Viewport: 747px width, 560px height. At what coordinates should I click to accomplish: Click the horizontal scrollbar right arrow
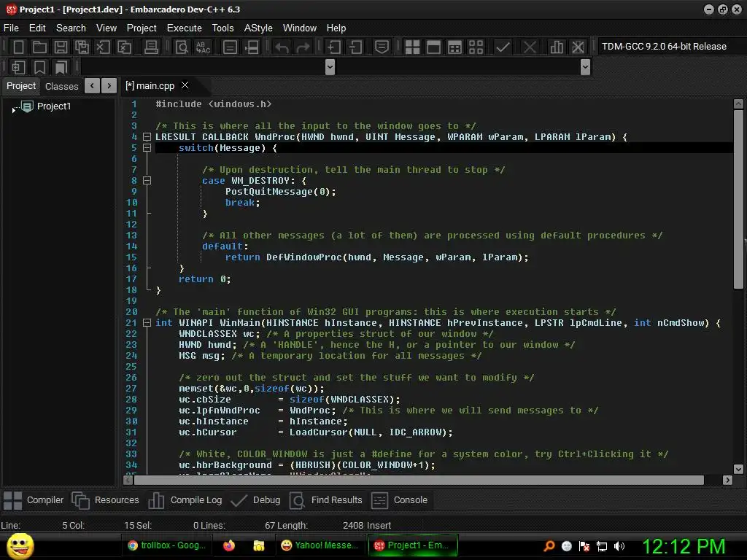click(x=727, y=480)
